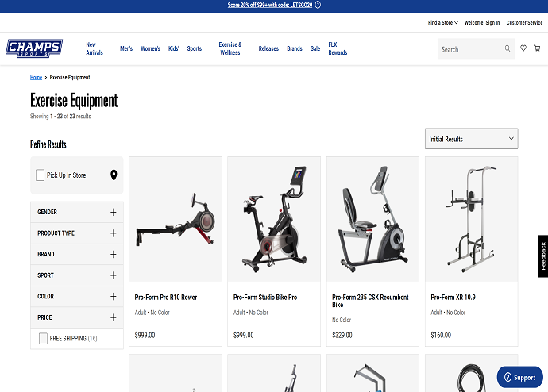The image size is (548, 392).
Task: Click the Pro-Form Pro R10 Rower title
Action: pyautogui.click(x=166, y=298)
